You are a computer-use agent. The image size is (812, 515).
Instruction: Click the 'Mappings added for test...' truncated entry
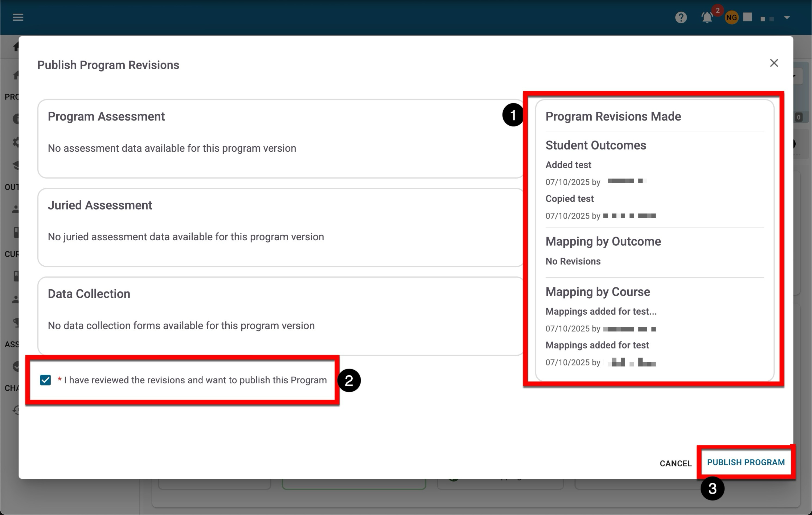(x=601, y=311)
